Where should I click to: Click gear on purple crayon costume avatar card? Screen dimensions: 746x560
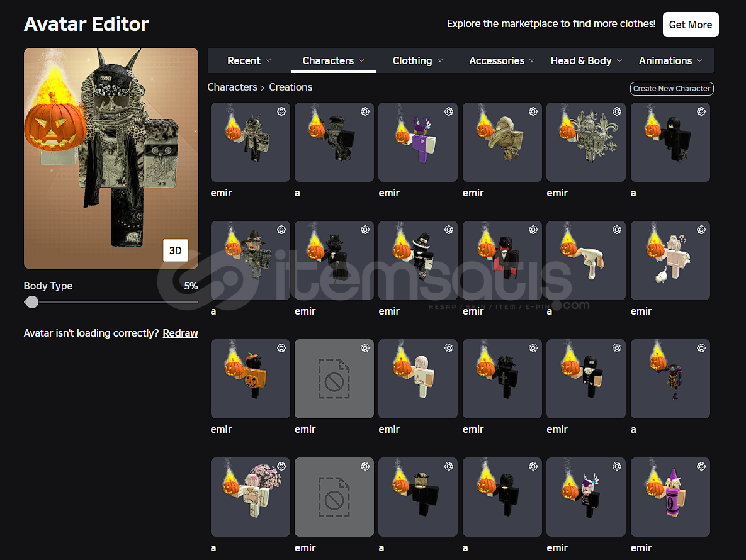pos(701,467)
